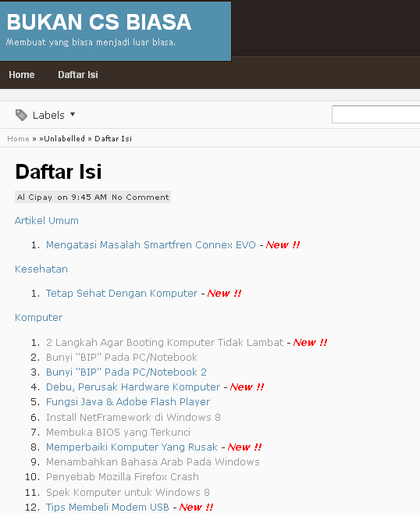Click the Labels tag icon
Screen dimensions: 420x513
[x=21, y=115]
